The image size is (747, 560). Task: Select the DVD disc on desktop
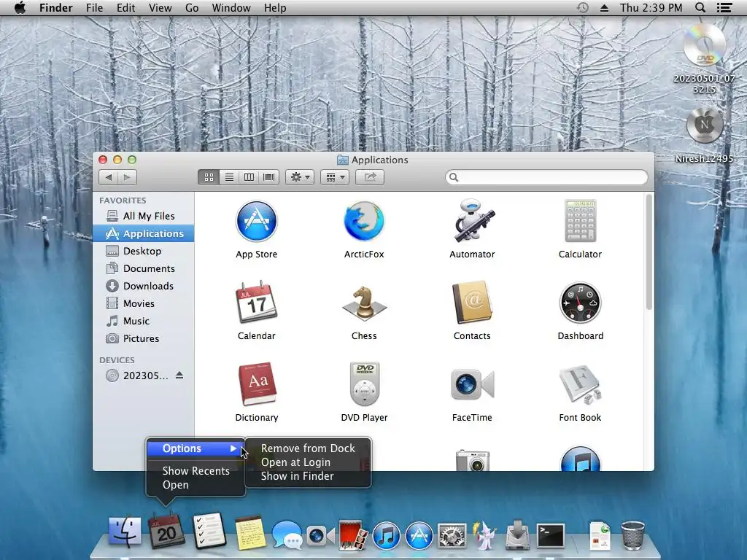click(704, 45)
